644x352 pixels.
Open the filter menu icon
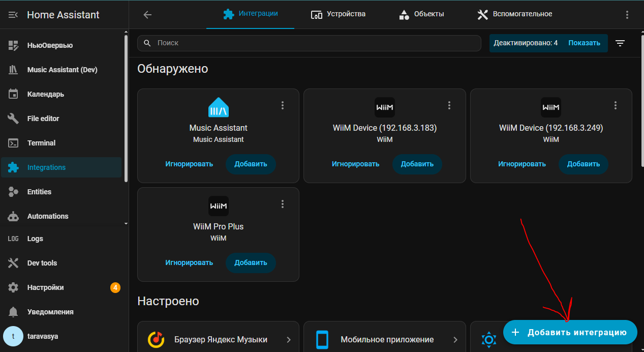(x=620, y=43)
